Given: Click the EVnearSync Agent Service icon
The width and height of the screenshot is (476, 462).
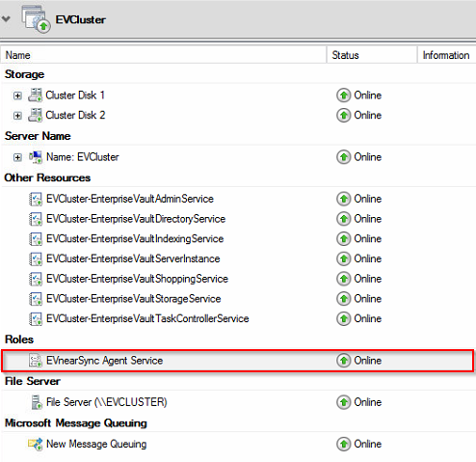Looking at the screenshot, I should [36, 361].
